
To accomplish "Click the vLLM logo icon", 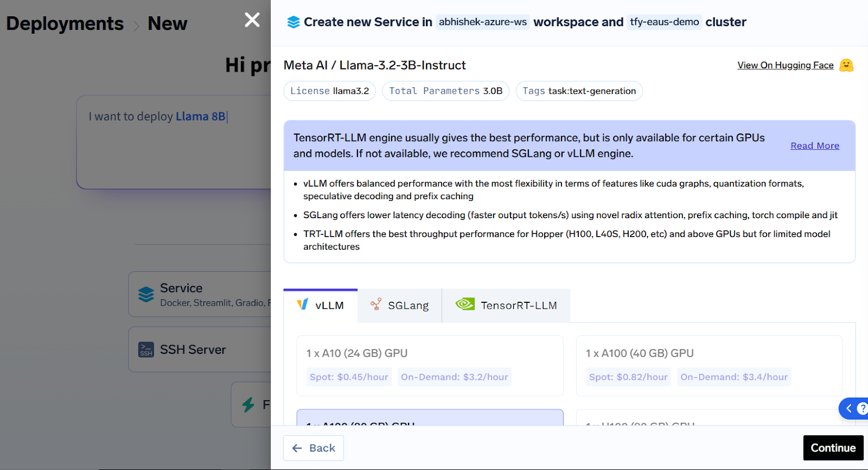I will pos(302,304).
